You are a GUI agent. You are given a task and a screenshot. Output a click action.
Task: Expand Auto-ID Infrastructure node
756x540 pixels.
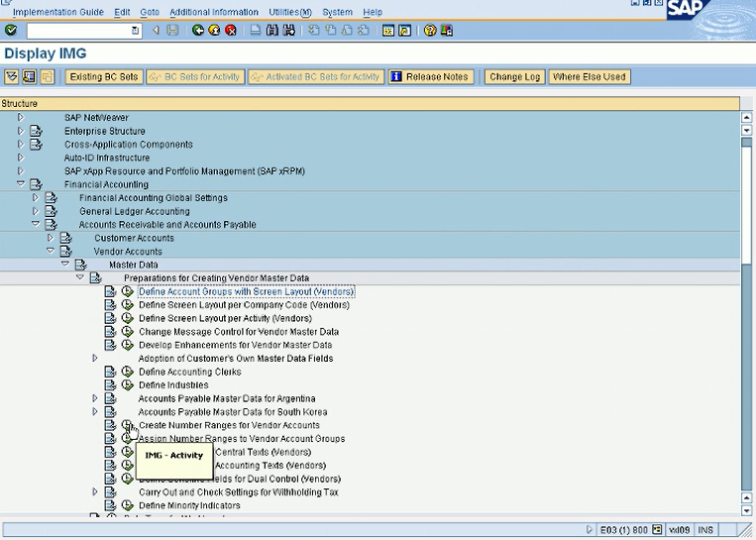pos(20,158)
